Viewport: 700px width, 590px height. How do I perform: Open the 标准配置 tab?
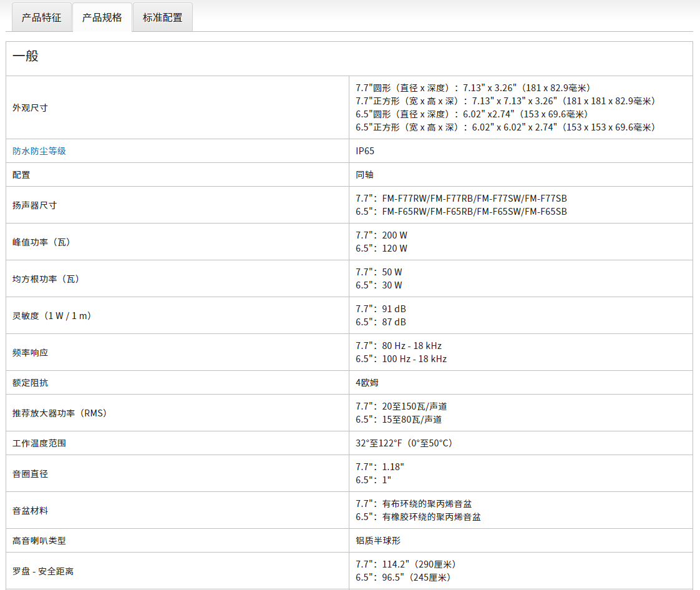tap(163, 17)
